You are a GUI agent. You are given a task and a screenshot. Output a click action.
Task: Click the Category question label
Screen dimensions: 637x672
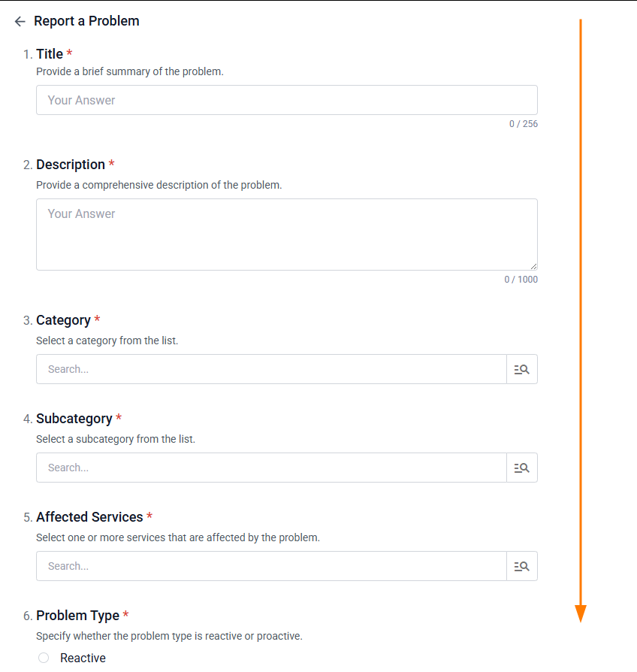(63, 320)
